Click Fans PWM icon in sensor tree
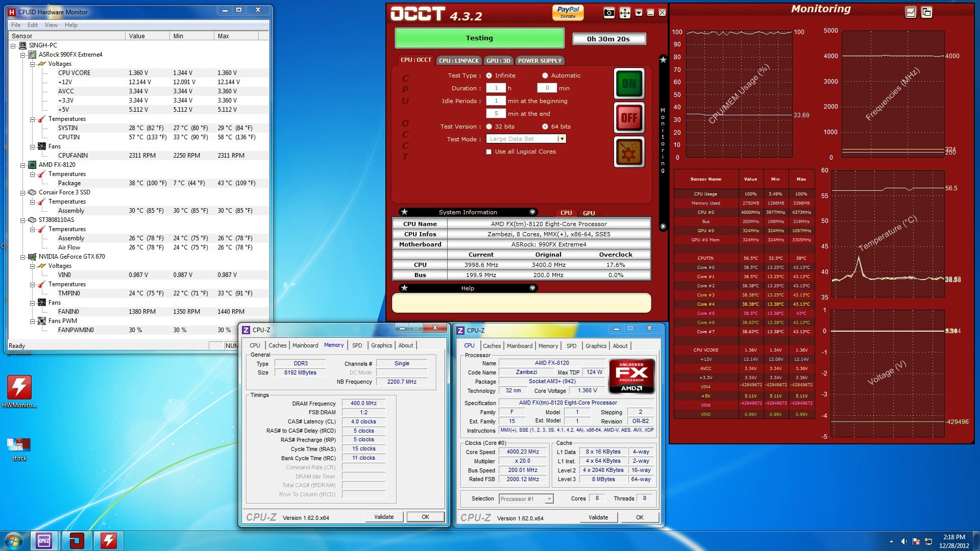Image resolution: width=980 pixels, height=551 pixels. [x=42, y=321]
